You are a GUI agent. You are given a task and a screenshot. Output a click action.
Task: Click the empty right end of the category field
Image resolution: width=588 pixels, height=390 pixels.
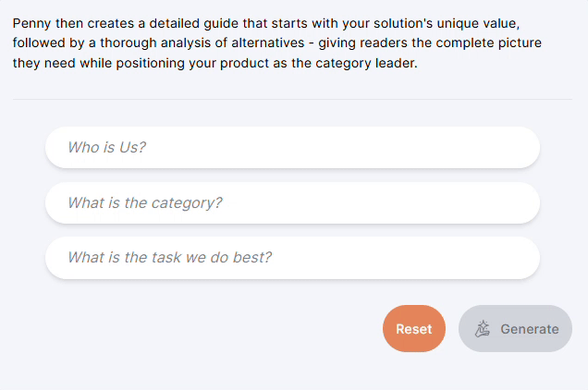(487, 203)
